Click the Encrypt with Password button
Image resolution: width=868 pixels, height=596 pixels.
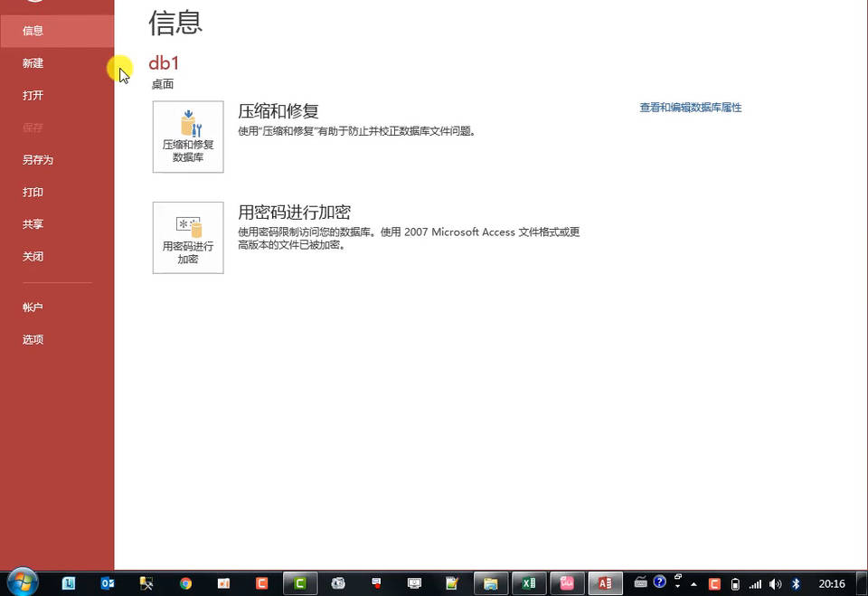188,238
